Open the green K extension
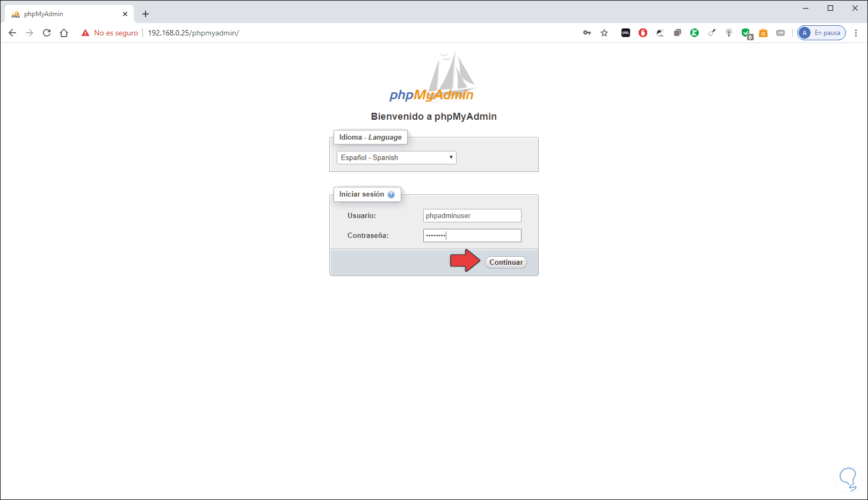The height and width of the screenshot is (500, 868). click(x=695, y=33)
